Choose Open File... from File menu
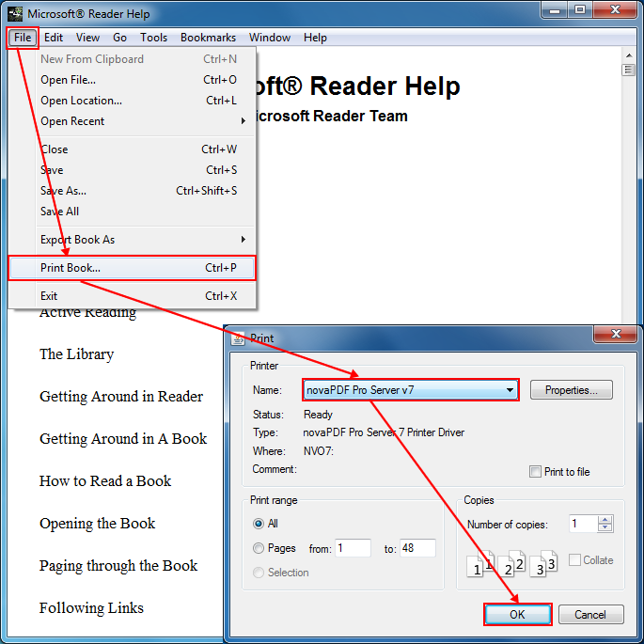644x644 pixels. click(x=132, y=80)
